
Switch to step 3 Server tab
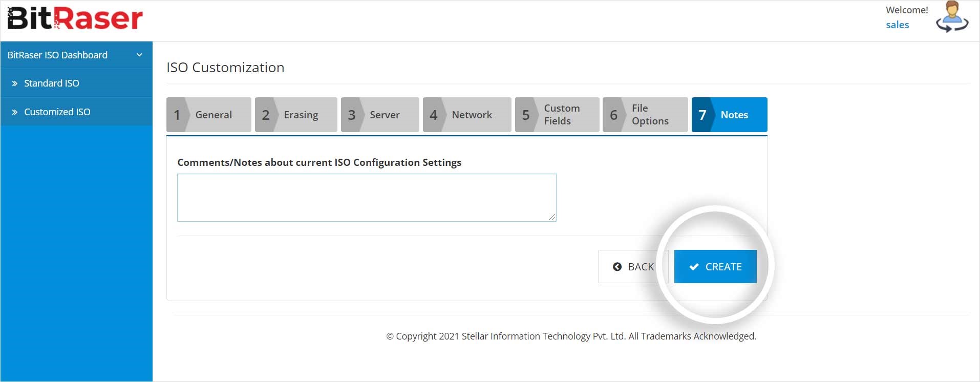point(380,115)
